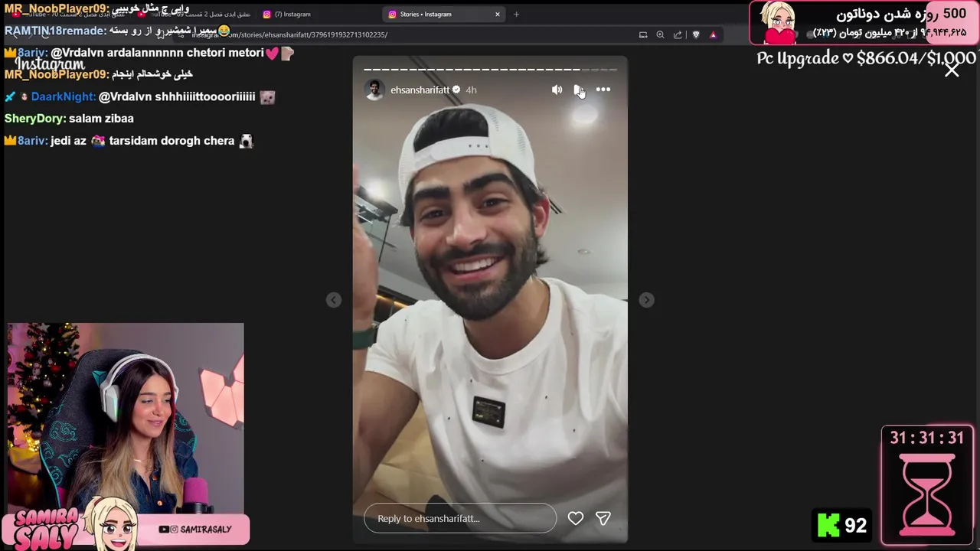Open ehsansharifatt profile picture
Viewport: 980px width, 551px height.
(374, 90)
